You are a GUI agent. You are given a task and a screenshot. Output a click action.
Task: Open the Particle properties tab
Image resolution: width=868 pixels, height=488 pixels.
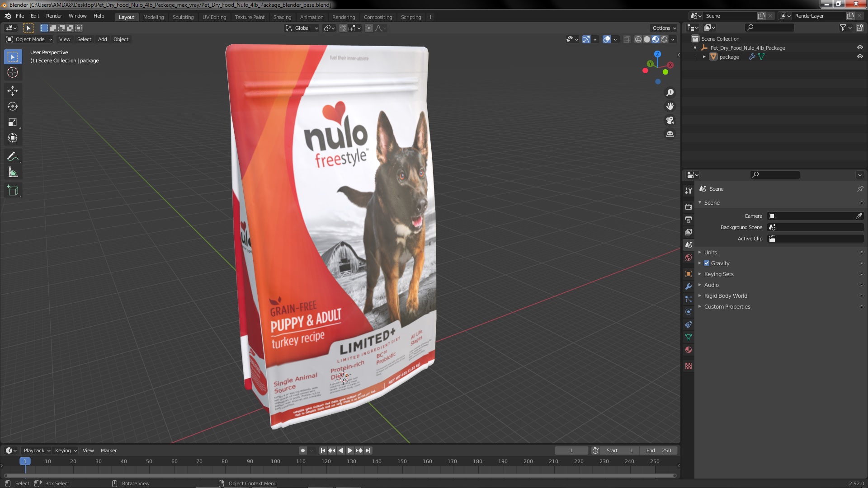pos(688,299)
